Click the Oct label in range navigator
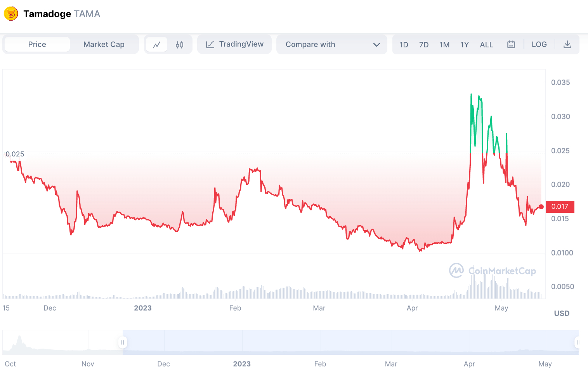 pyautogui.click(x=10, y=364)
